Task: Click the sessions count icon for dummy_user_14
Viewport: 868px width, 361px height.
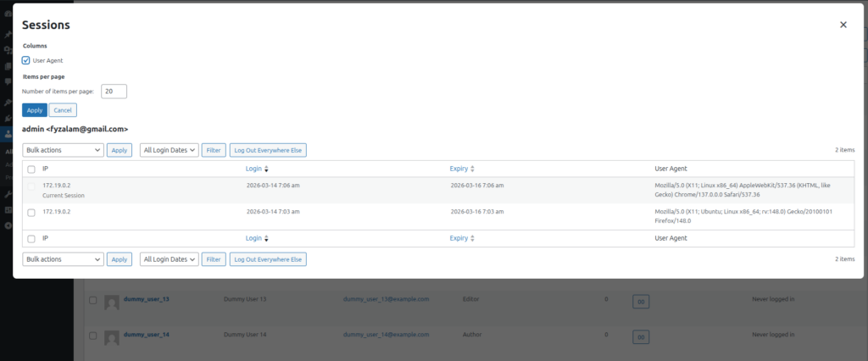Action: [x=641, y=337]
